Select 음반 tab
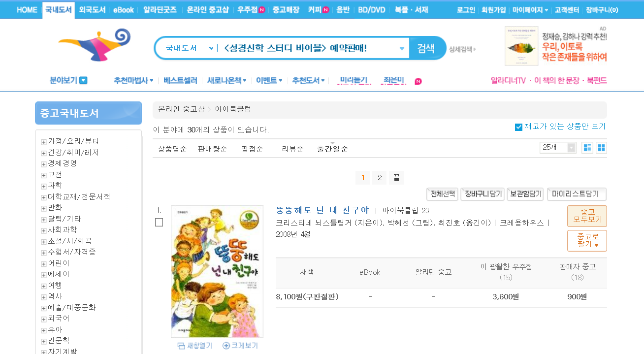Screen dimensions: 644x354 pos(343,10)
